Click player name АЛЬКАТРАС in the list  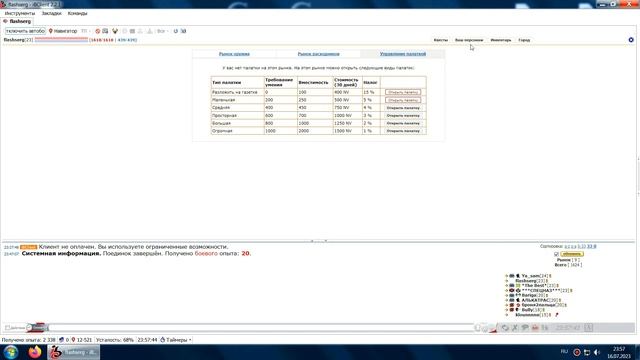pos(536,300)
